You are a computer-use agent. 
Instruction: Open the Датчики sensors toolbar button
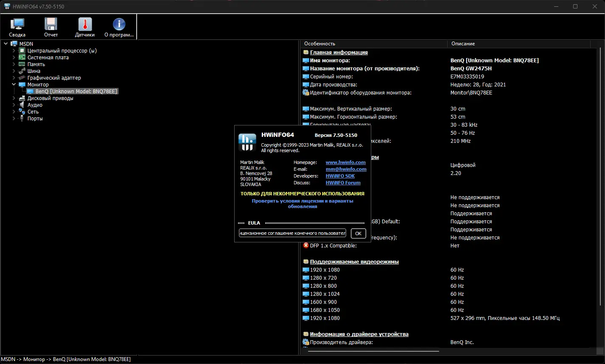(85, 28)
